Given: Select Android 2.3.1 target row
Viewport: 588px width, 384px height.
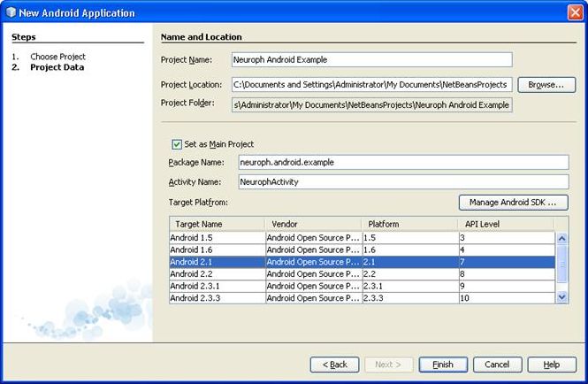Looking at the screenshot, I should tap(216, 287).
